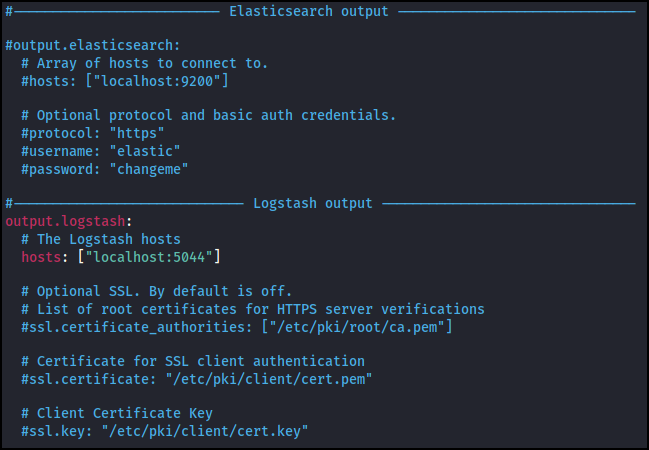The image size is (649, 450).
Task: Click the '#output.elasticsearch:' line
Action: [x=93, y=45]
